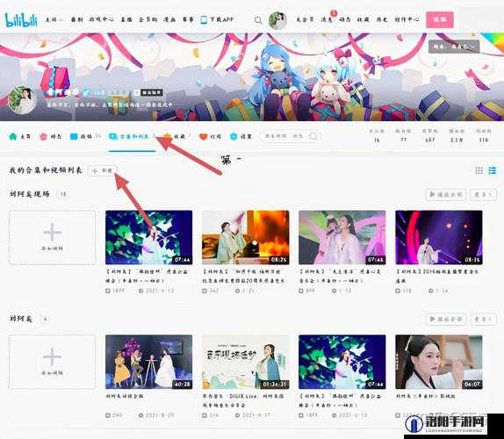The image size is (504, 439).
Task: Open the 08:16 video thumbnail
Action: pyautogui.click(x=439, y=237)
